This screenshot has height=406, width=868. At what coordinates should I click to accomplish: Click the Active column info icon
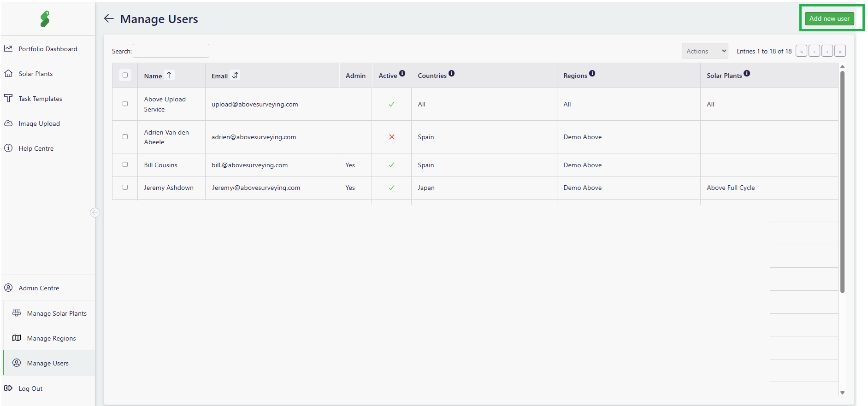coord(402,73)
